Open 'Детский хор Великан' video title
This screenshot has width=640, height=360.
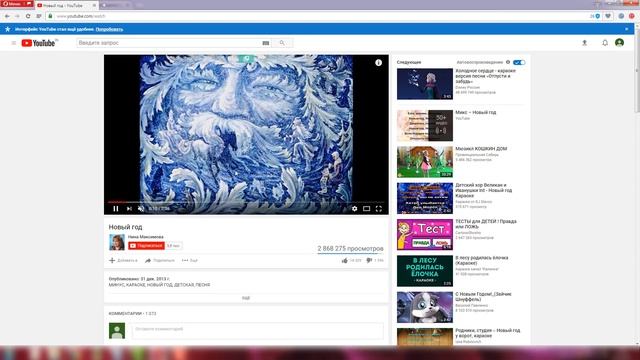click(483, 190)
